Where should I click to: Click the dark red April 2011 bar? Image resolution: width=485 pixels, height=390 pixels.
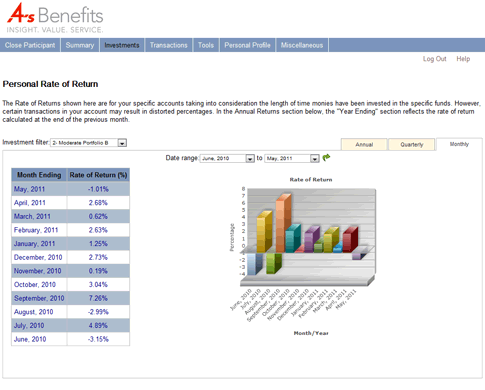(x=350, y=240)
